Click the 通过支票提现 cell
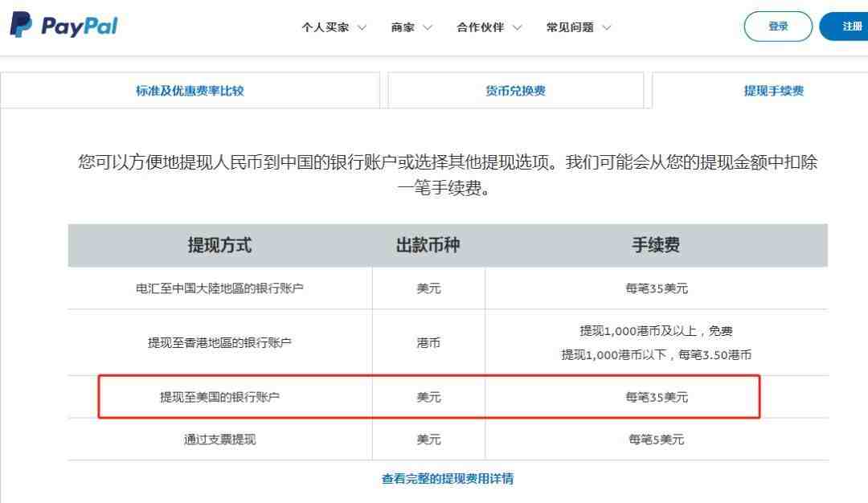The width and height of the screenshot is (868, 503). click(x=219, y=440)
